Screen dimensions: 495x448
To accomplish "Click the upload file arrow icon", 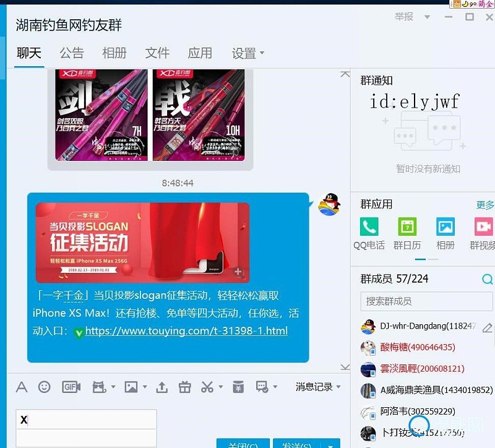I will [x=162, y=387].
